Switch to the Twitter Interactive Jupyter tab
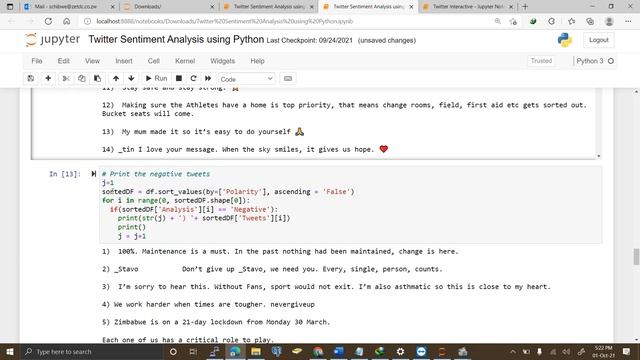The image size is (640, 360). tap(468, 7)
